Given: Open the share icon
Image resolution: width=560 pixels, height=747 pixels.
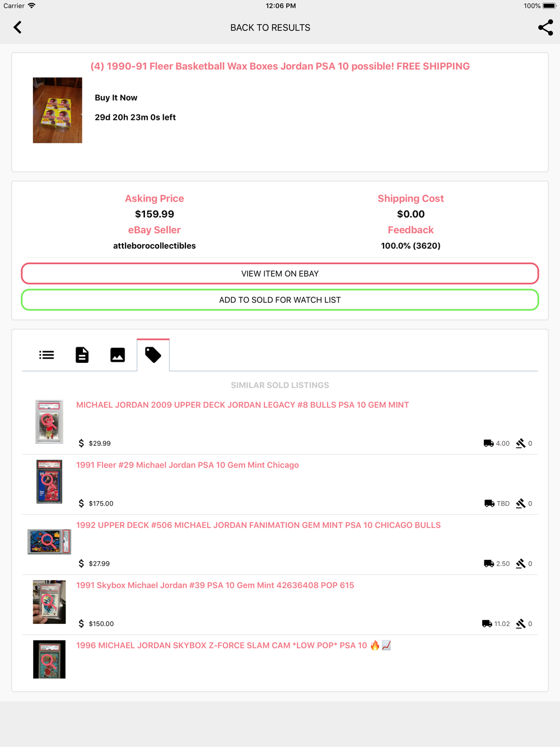Looking at the screenshot, I should point(545,27).
